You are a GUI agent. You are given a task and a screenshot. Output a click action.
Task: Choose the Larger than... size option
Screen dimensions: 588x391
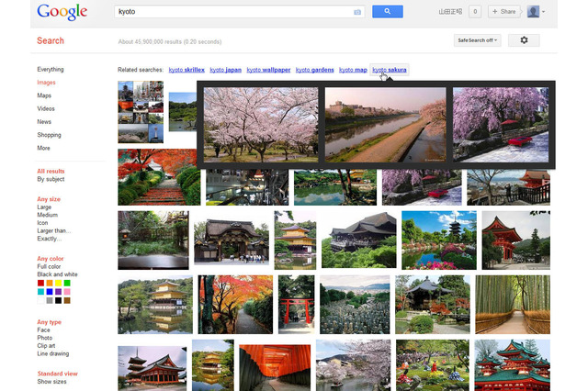coord(53,230)
